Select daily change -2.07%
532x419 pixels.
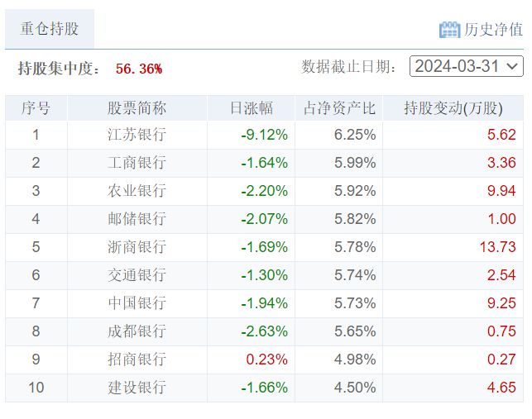[x=264, y=219]
